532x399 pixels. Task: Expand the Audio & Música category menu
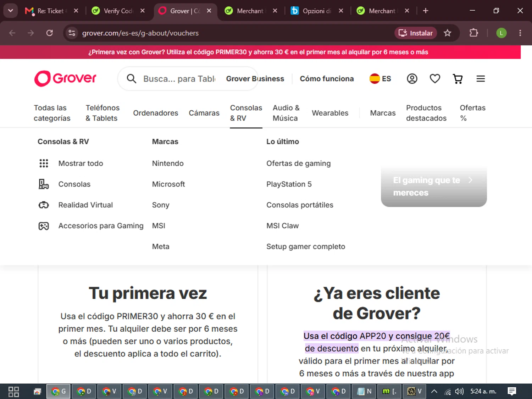[x=286, y=113]
